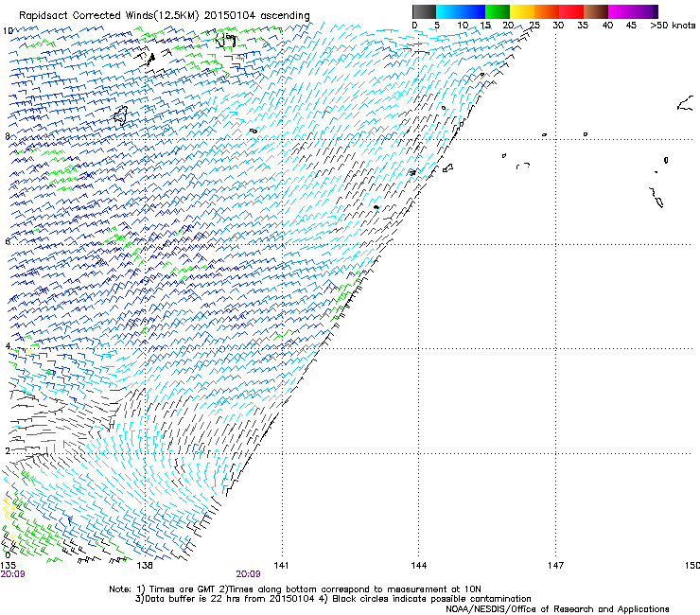
Task: Click latitude label '10' on left axis
Action: (8, 31)
